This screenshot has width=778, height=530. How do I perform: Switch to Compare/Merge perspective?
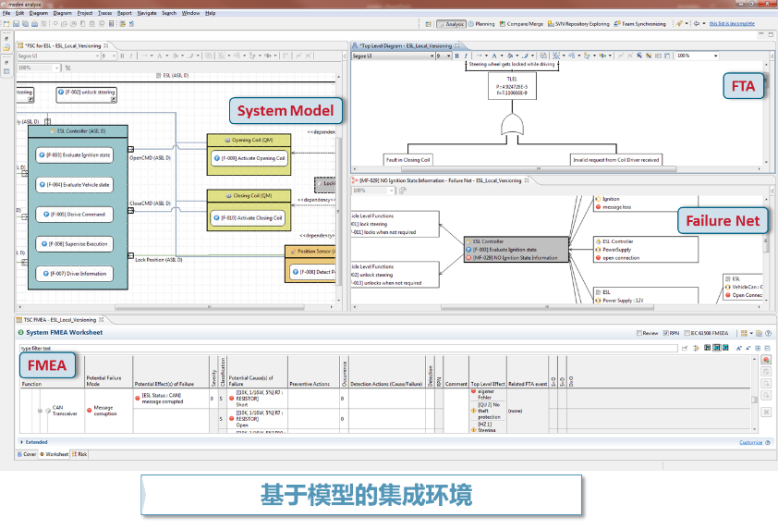[521, 24]
